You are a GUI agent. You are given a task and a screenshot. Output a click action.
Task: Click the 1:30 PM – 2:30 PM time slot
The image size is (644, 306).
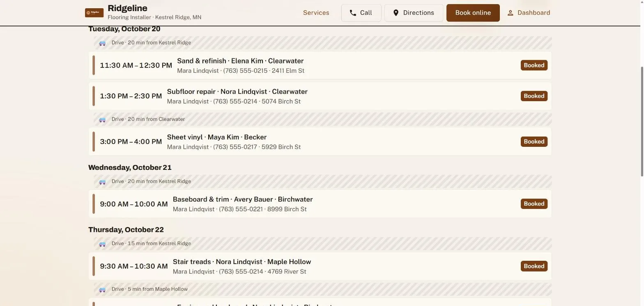click(131, 96)
